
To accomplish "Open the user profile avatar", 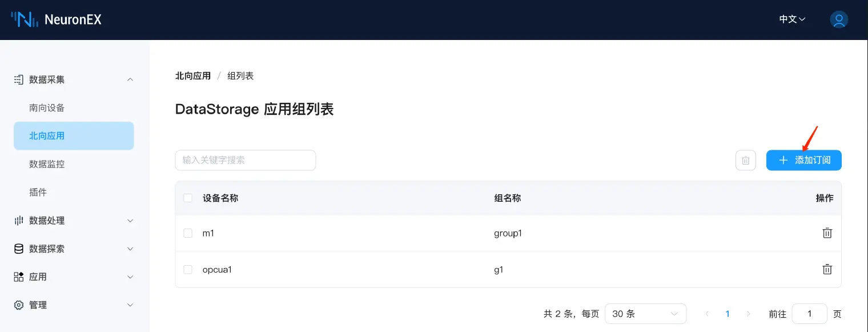I will (x=838, y=19).
